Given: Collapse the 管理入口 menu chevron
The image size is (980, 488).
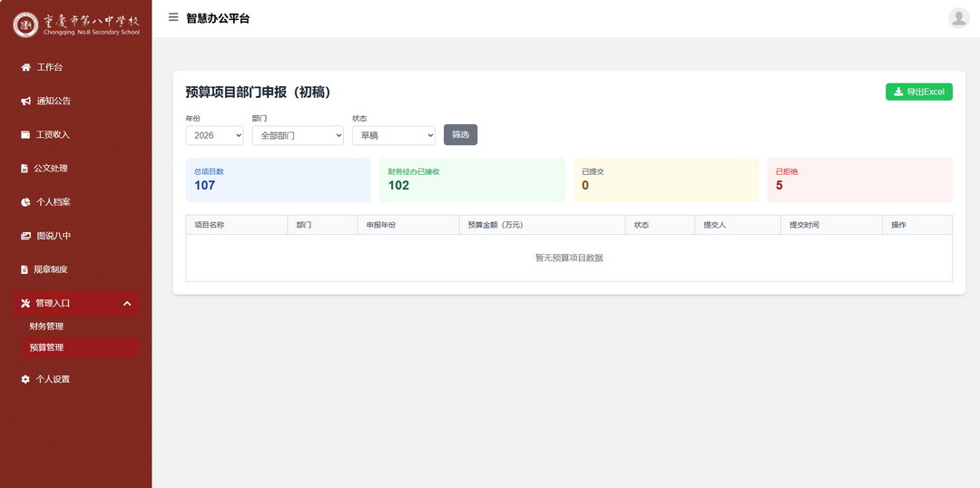Looking at the screenshot, I should [x=127, y=303].
